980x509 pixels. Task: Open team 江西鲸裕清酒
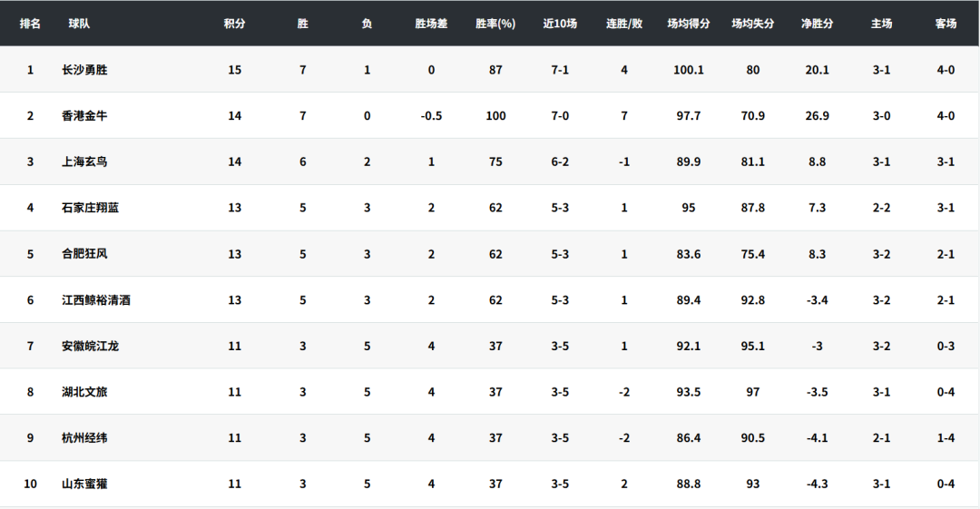pyautogui.click(x=95, y=300)
